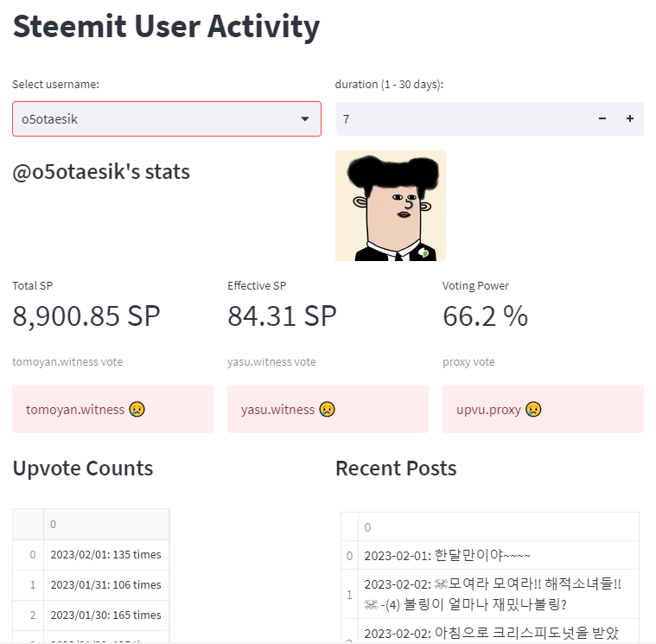Viewport: 656px width, 644px height.
Task: Increase duration with the plus button
Action: (630, 119)
